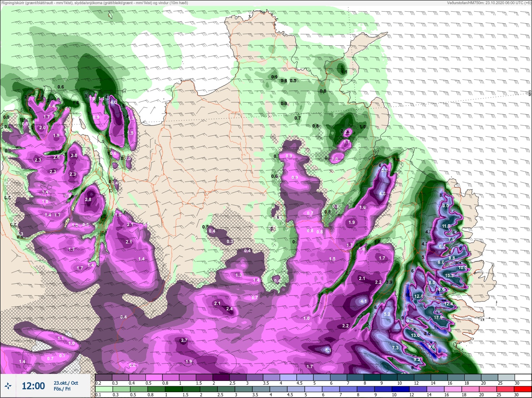Click the 11.0 precipitation value on the map
Screen dimensions: 532x398
[446, 226]
